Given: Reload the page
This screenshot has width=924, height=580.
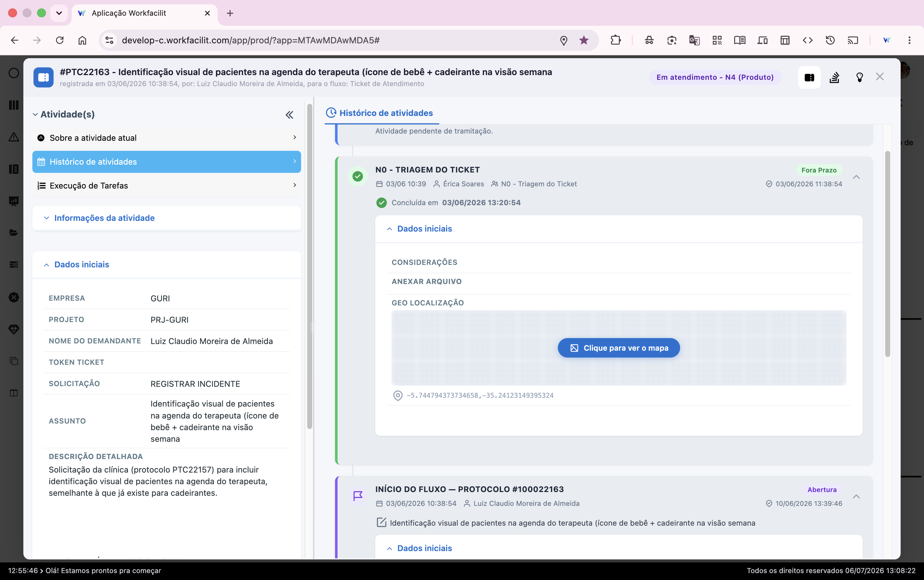Looking at the screenshot, I should [x=59, y=40].
